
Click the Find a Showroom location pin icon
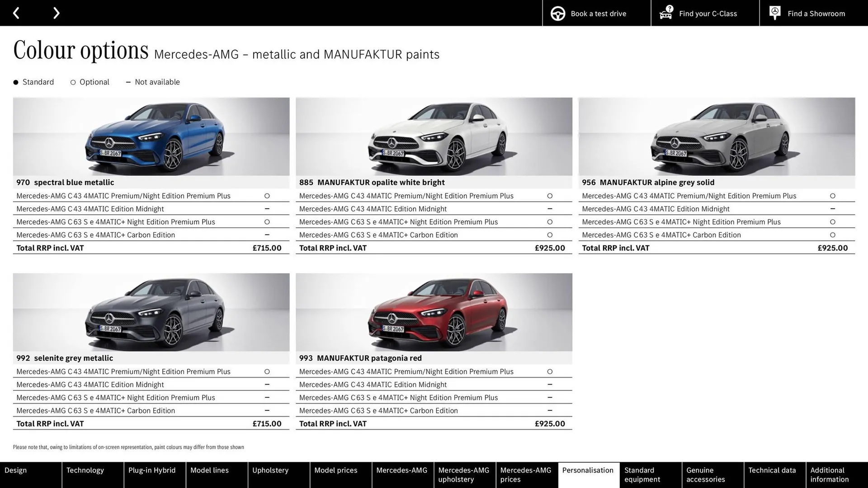[774, 13]
